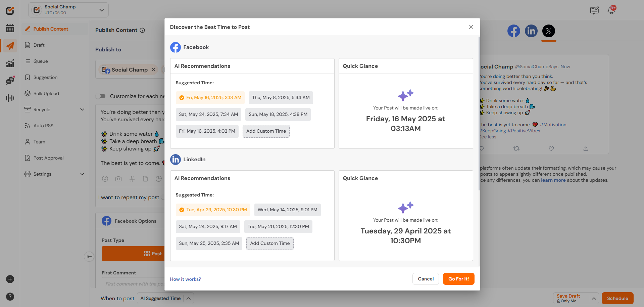Screen dimensions: 644x307
Task: Open Publish Content in sidebar
Action: click(x=55, y=29)
